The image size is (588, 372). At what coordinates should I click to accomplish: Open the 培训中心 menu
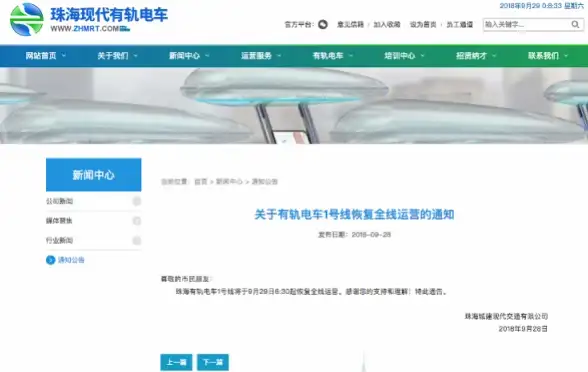pyautogui.click(x=400, y=56)
